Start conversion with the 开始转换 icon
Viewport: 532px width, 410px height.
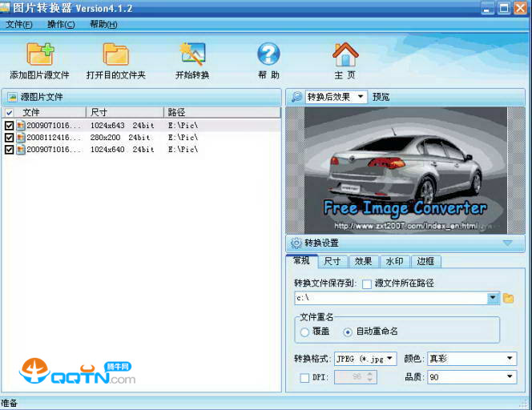click(192, 54)
